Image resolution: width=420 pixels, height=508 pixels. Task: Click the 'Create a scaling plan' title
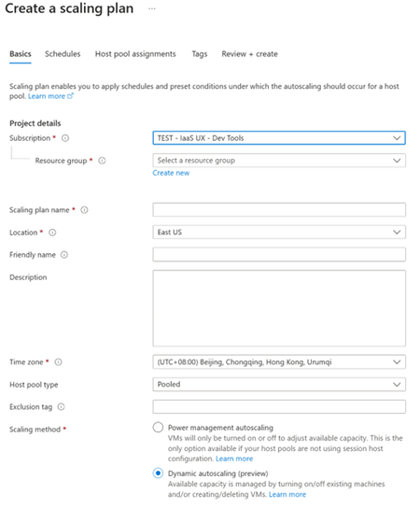pyautogui.click(x=69, y=8)
